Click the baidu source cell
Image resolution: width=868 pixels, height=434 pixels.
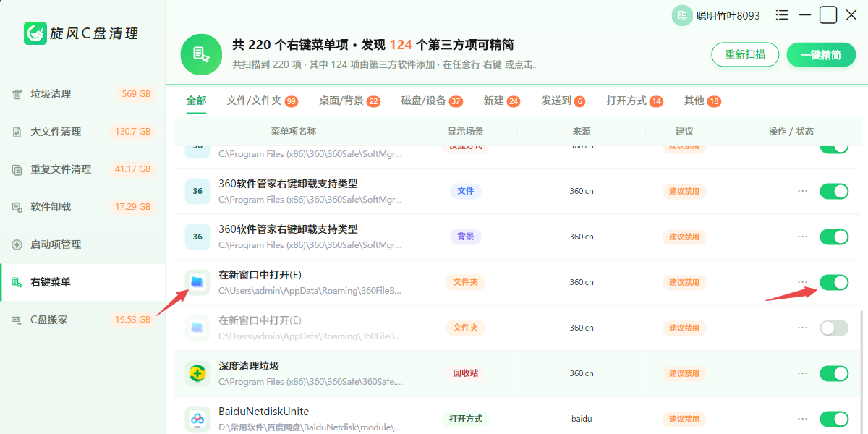point(582,419)
